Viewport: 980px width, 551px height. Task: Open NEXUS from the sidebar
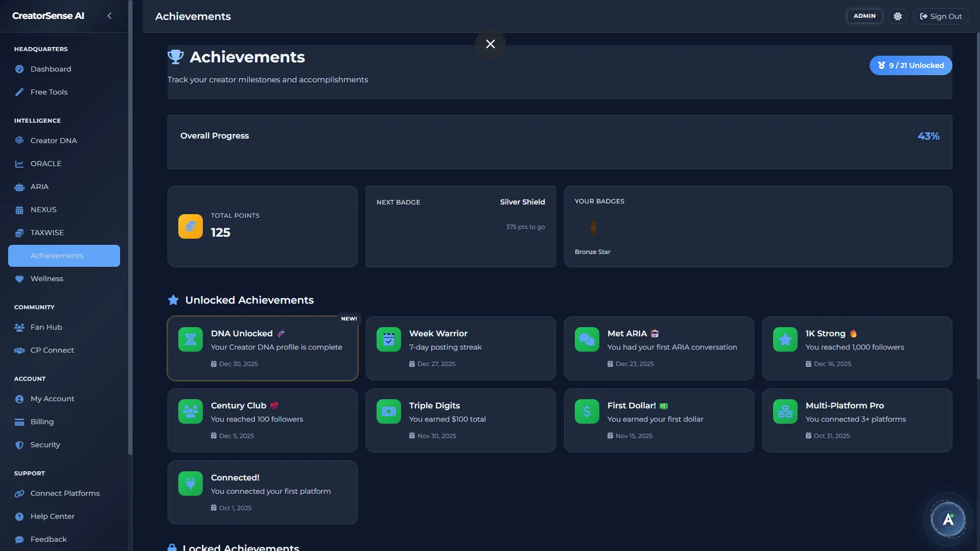[x=43, y=210]
